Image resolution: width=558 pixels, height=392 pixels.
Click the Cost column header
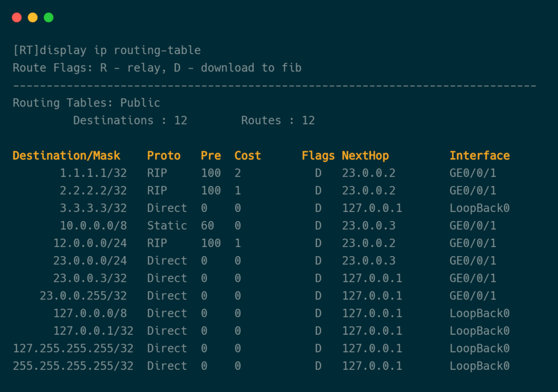[x=247, y=156]
